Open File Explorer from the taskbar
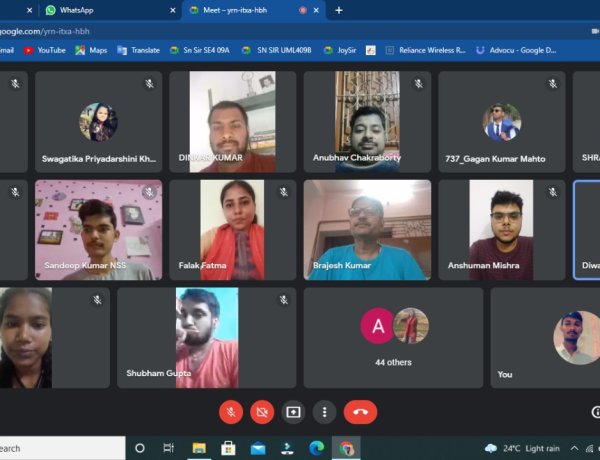Image resolution: width=600 pixels, height=460 pixels. pos(199,448)
